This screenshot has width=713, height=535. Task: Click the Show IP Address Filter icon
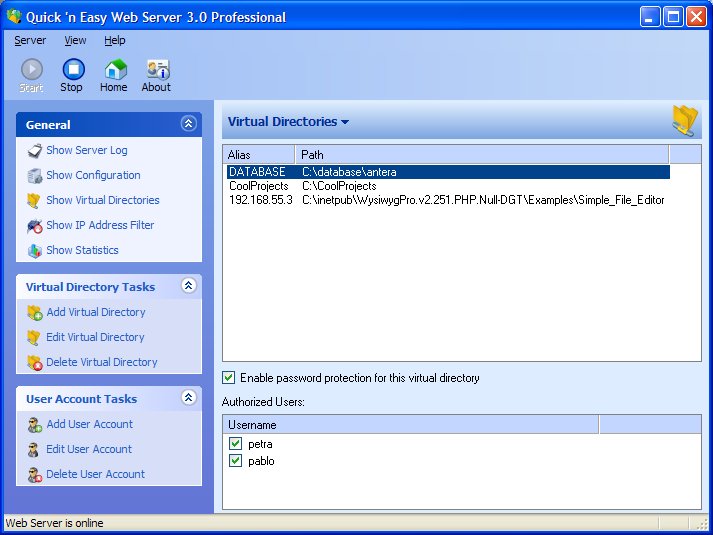(35, 225)
